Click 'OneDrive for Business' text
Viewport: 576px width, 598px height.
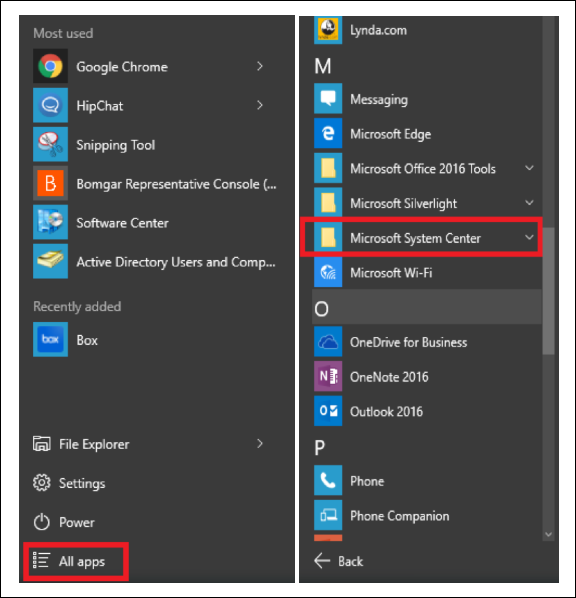409,342
